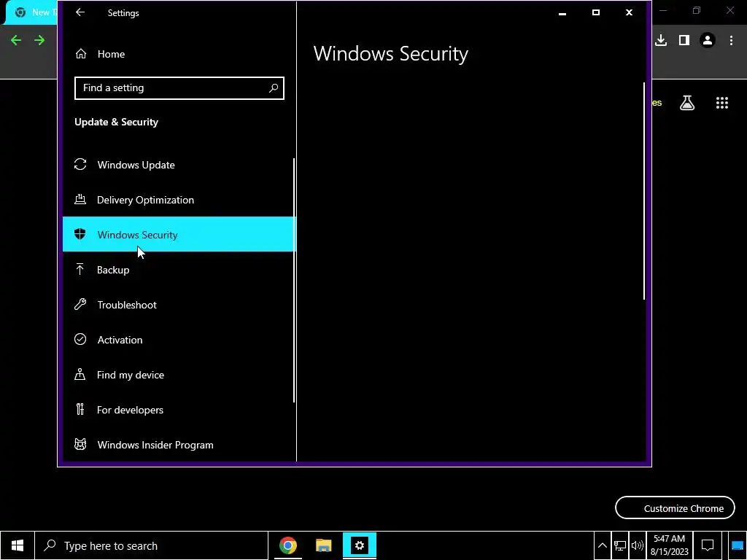Open the Action Center notifications icon
Viewport: 747px width, 560px height.
pos(708,545)
